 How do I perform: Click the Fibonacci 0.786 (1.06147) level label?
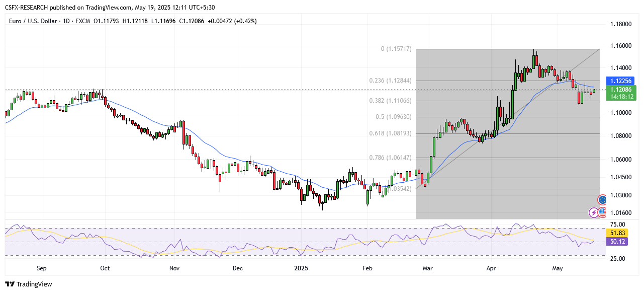click(391, 158)
